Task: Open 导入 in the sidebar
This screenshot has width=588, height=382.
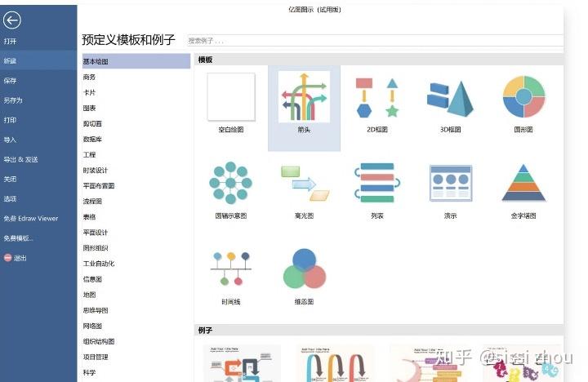Action: click(x=10, y=140)
